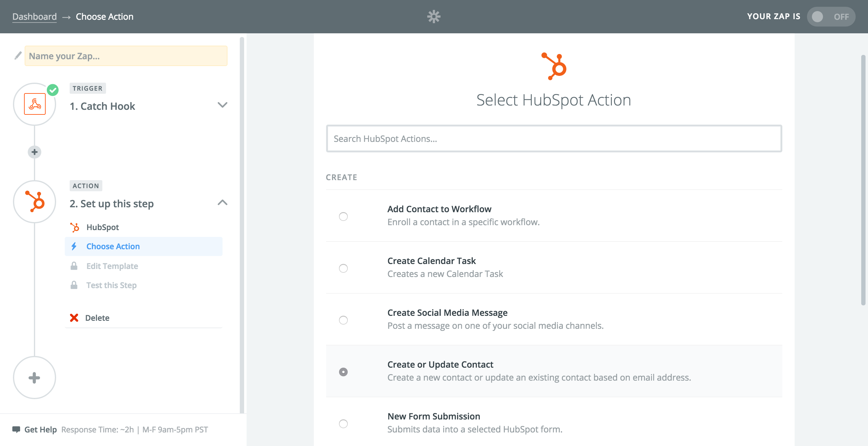This screenshot has width=868, height=446.
Task: Open the HubSpot app step item
Action: point(144,227)
